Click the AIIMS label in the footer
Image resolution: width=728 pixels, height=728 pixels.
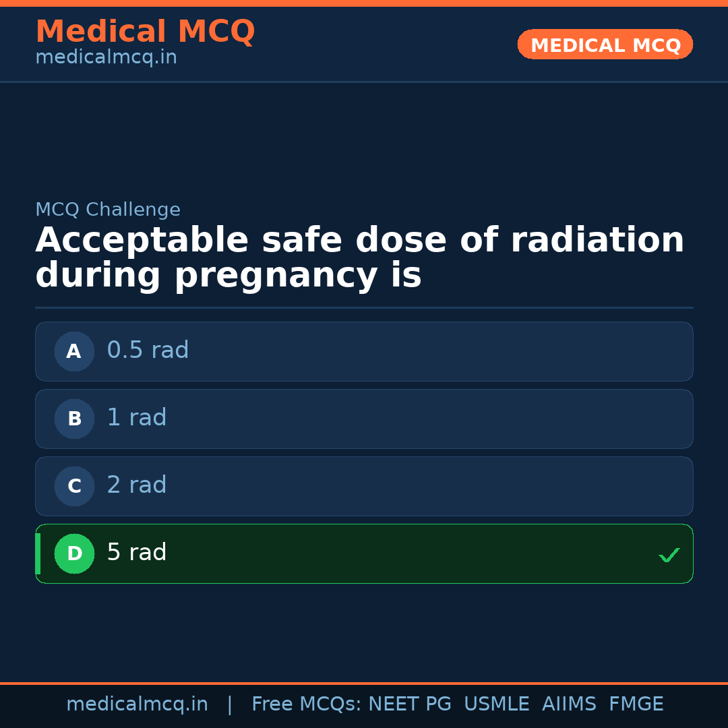[x=569, y=704]
